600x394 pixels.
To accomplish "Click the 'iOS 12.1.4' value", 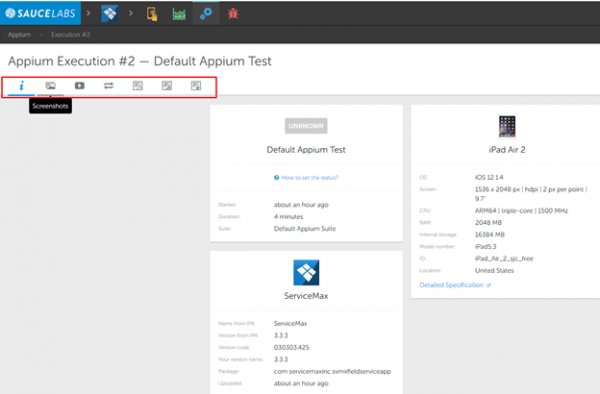I will tap(489, 177).
